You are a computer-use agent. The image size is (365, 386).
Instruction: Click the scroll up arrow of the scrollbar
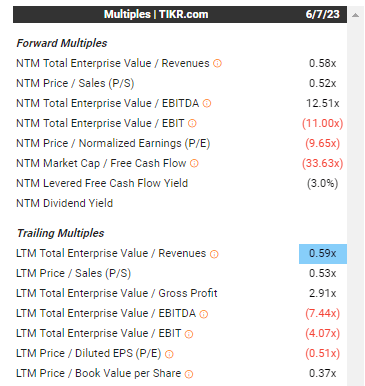pos(355,15)
